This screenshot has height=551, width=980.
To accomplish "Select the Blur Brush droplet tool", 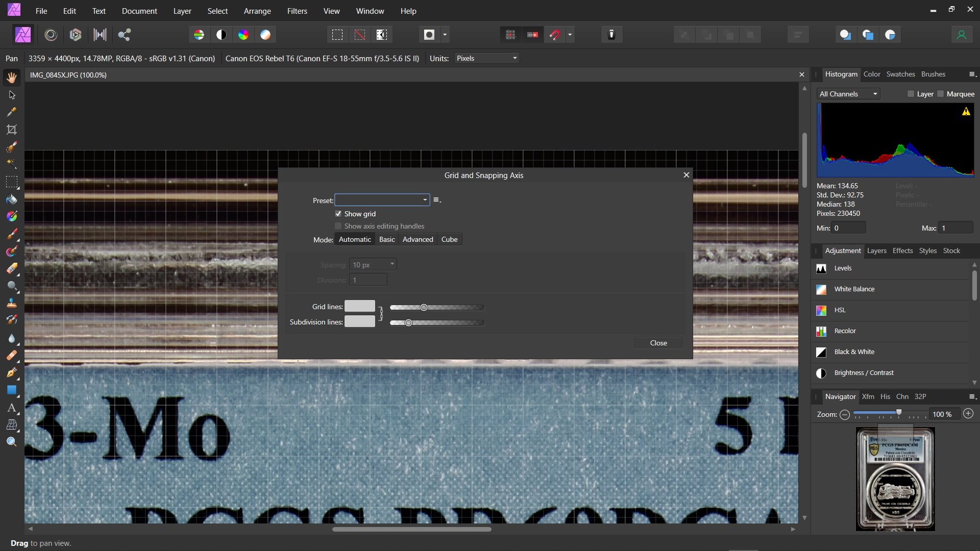I will (12, 338).
